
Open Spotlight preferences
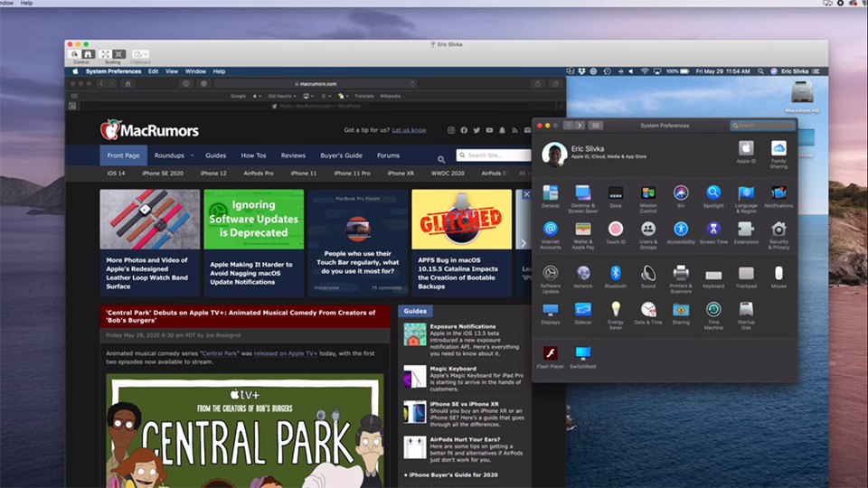click(713, 196)
